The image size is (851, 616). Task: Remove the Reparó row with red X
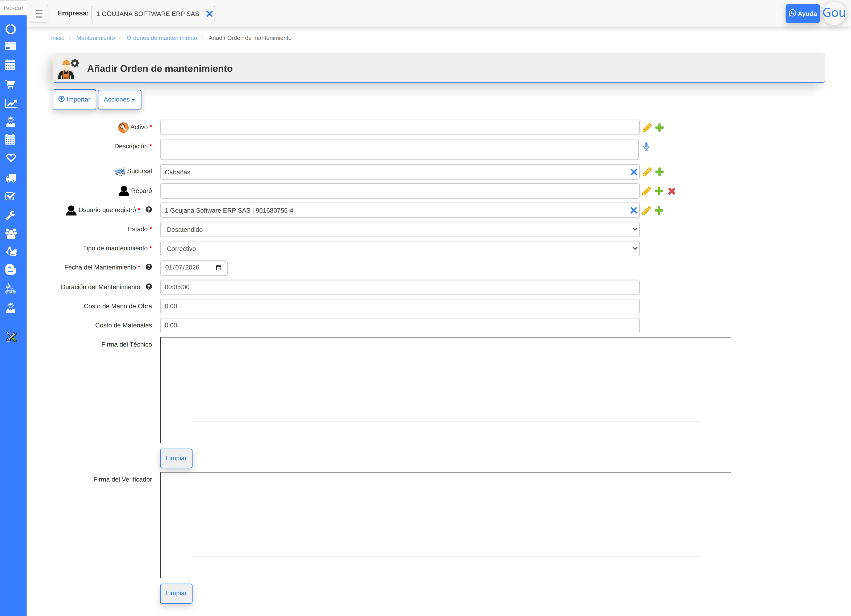672,191
